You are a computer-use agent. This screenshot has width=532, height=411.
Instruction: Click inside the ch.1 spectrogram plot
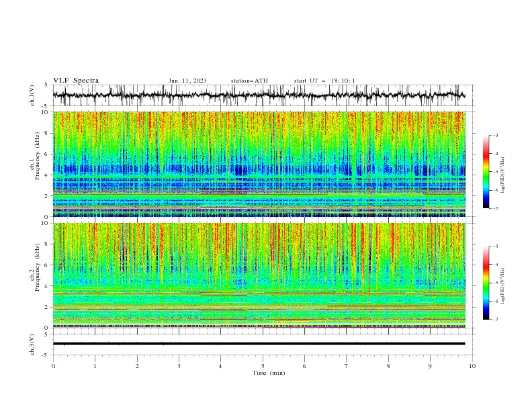click(x=259, y=164)
